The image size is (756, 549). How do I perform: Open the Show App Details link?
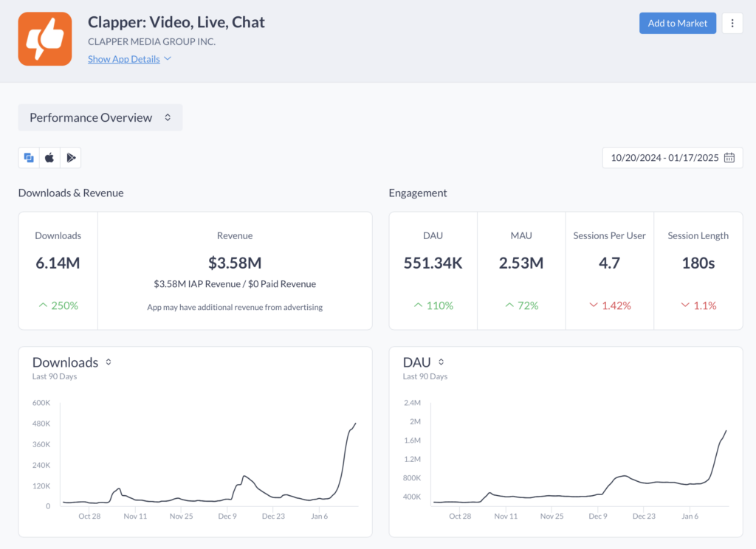[123, 59]
